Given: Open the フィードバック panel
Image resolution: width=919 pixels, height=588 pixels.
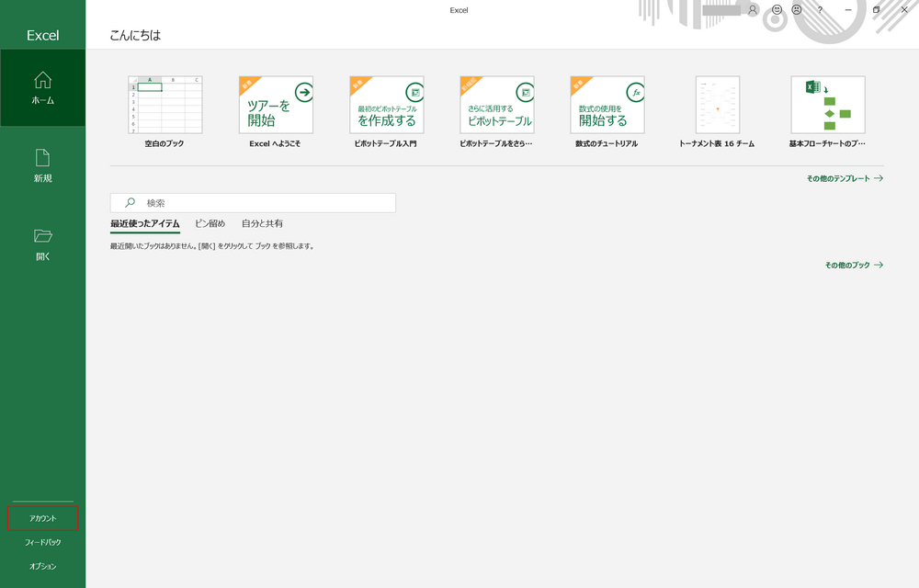Looking at the screenshot, I should [x=42, y=542].
